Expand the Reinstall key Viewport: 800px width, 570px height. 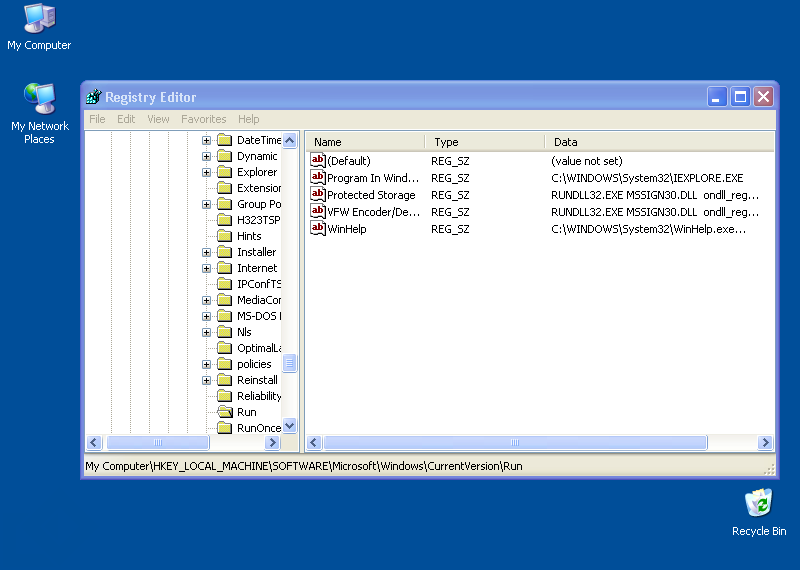point(206,380)
